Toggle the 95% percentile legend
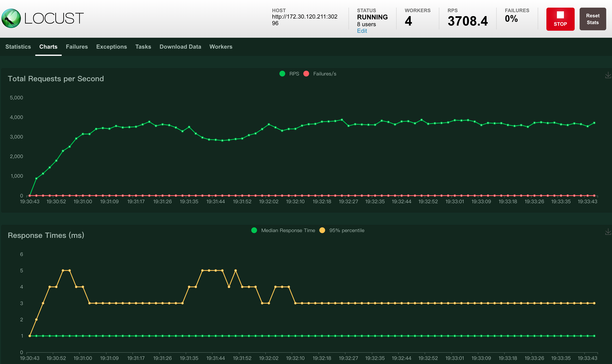The image size is (612, 364). (x=342, y=230)
